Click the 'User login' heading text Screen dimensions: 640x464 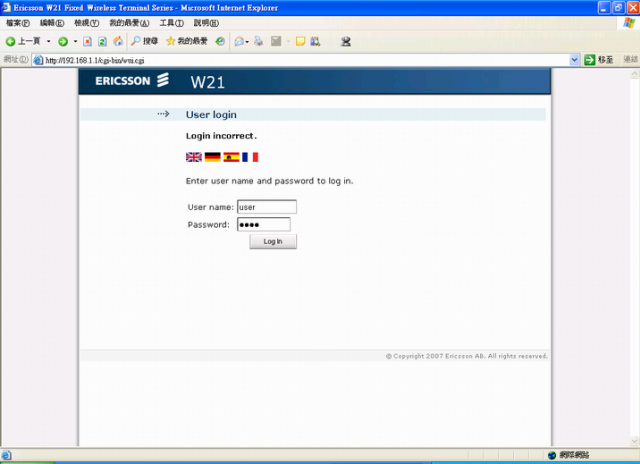211,115
